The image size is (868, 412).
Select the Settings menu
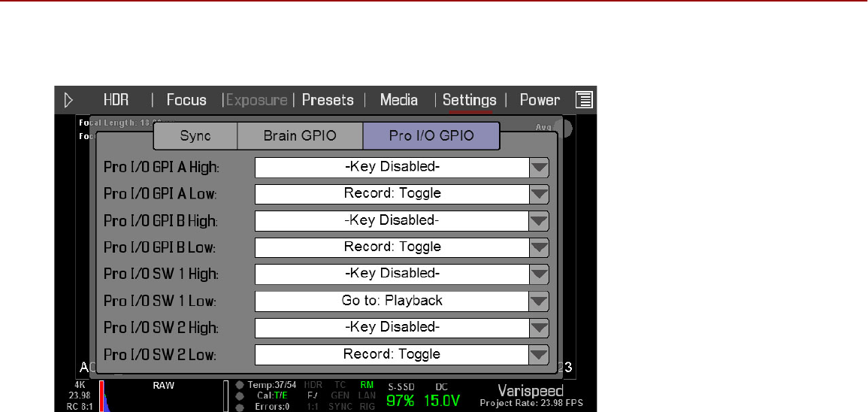click(470, 101)
